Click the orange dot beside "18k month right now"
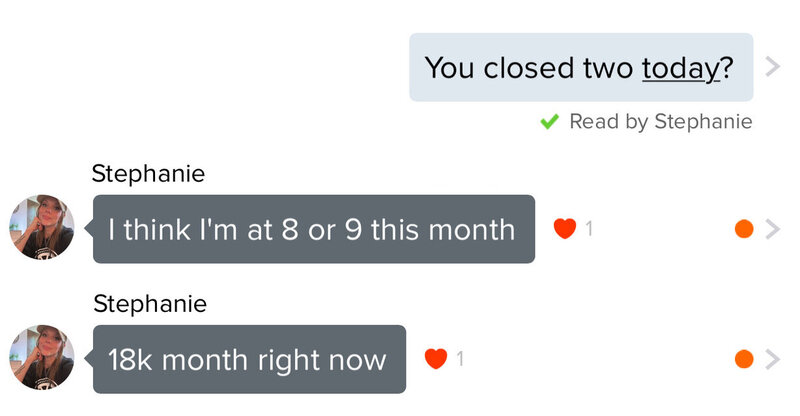 pos(743,358)
